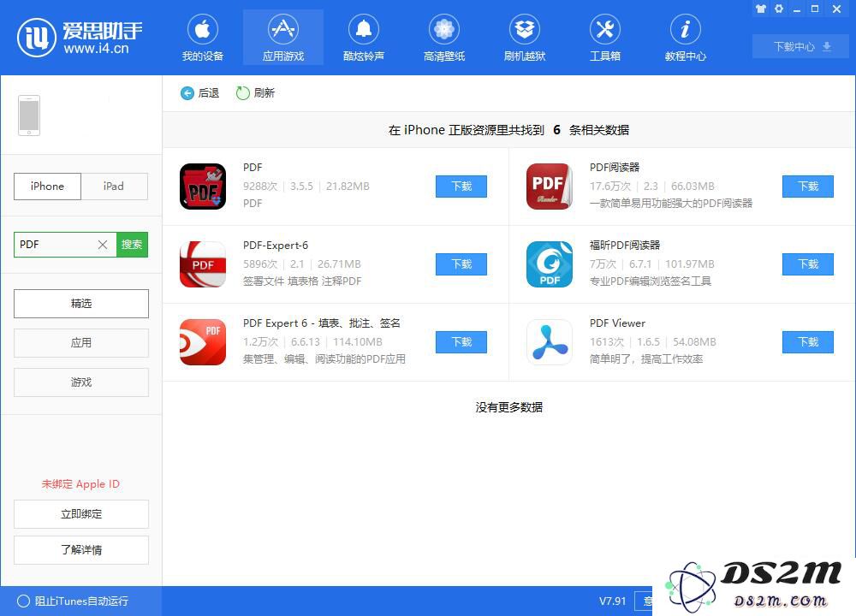The image size is (856, 616).
Task: Open the 工具箱 toolbox section
Action: coord(605,38)
